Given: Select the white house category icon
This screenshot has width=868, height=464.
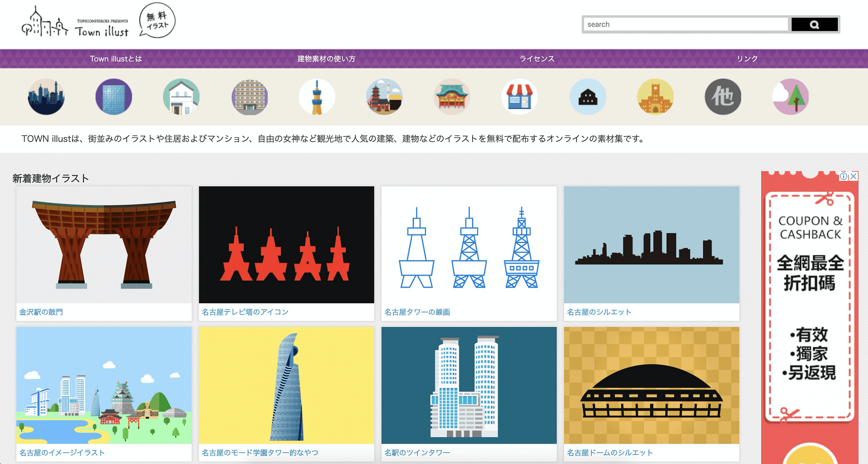Looking at the screenshot, I should [x=181, y=97].
